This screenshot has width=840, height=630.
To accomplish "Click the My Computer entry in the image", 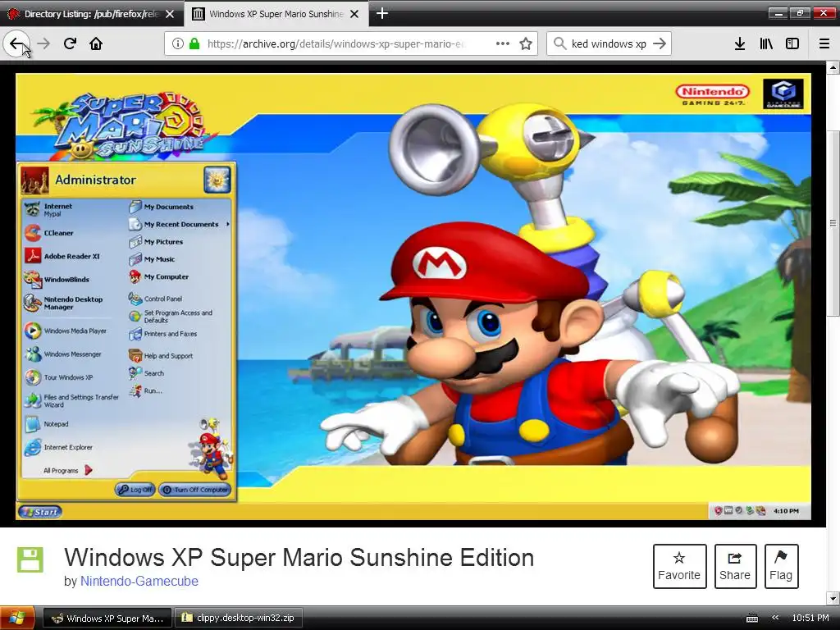I will tap(158, 277).
